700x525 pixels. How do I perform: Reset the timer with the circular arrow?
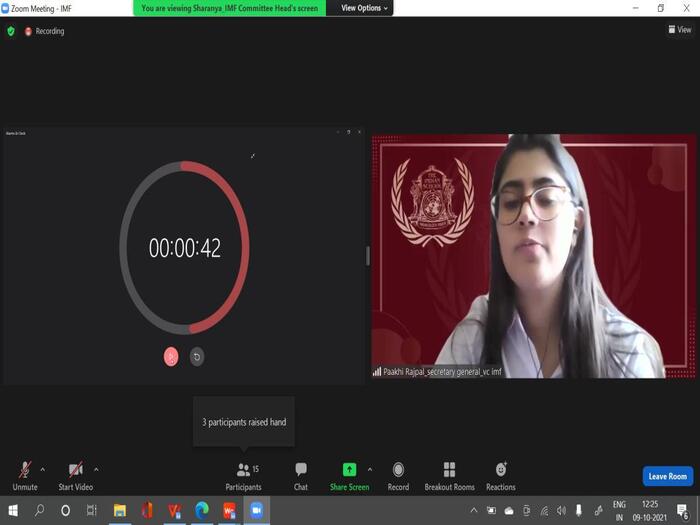click(x=197, y=357)
